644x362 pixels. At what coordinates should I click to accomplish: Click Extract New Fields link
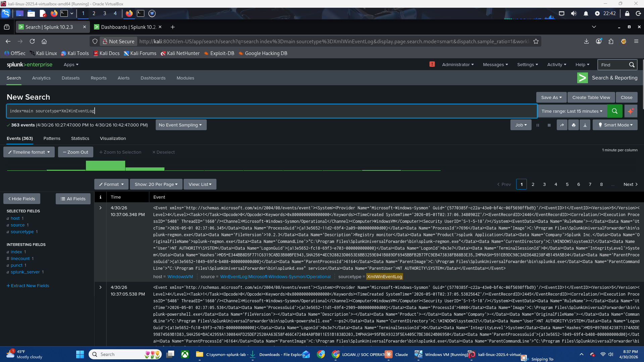click(28, 286)
